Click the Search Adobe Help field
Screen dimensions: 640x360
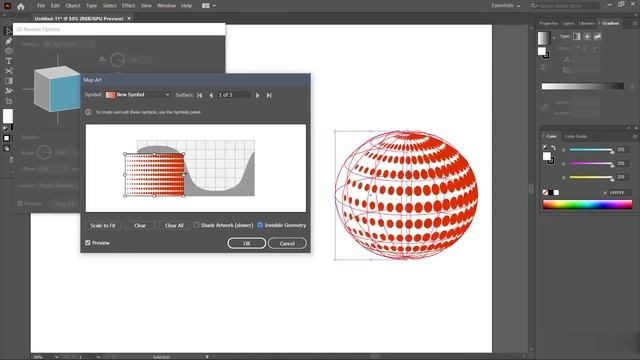click(x=569, y=6)
